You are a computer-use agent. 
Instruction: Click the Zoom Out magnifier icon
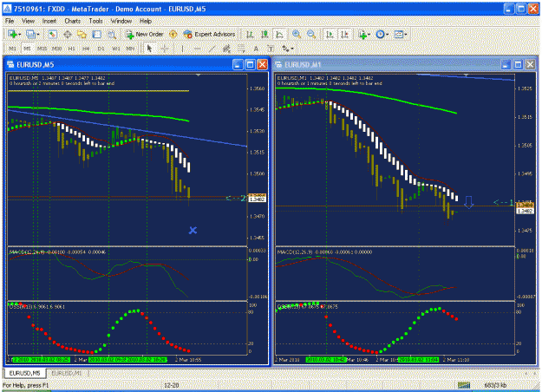coord(311,34)
